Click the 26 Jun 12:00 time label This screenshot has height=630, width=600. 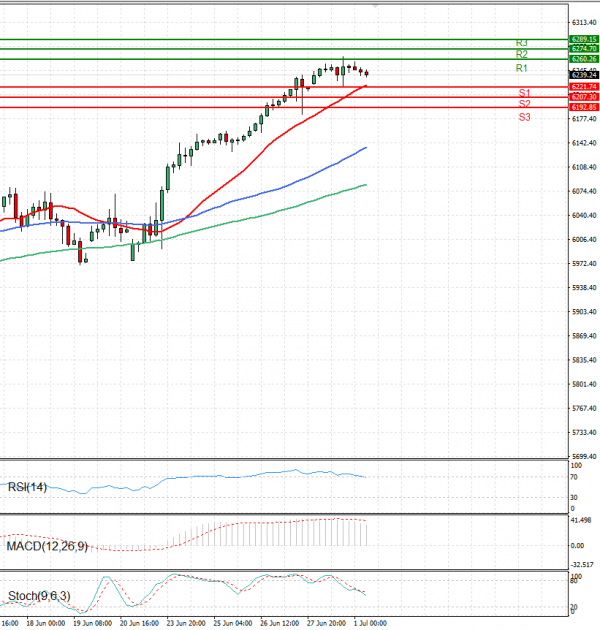[279, 623]
